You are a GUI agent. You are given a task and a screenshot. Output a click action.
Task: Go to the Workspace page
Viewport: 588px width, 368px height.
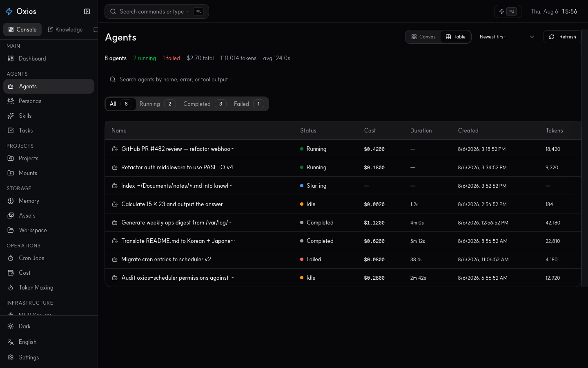49,230
